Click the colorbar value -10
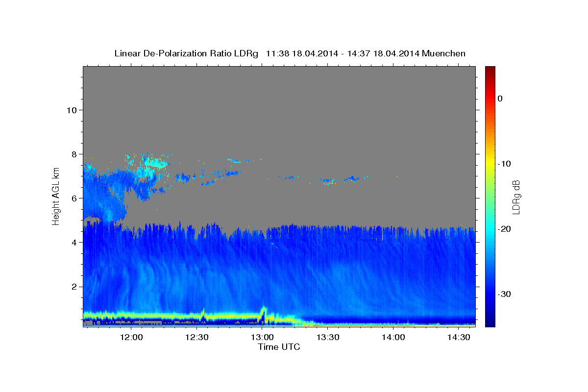 pos(504,164)
